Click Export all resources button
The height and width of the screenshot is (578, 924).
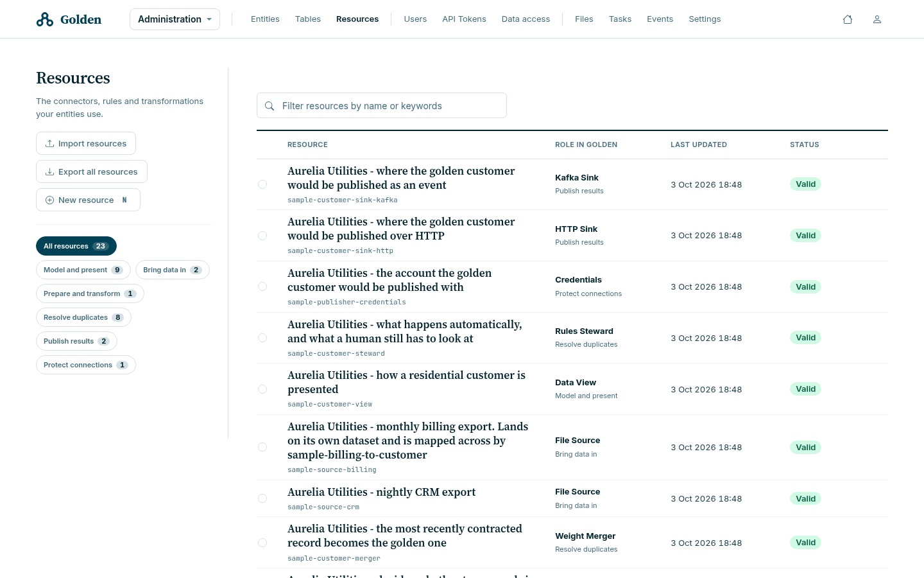tap(92, 171)
